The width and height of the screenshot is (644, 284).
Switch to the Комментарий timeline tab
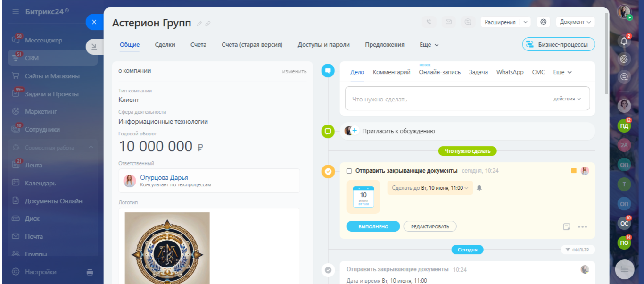[x=392, y=72]
